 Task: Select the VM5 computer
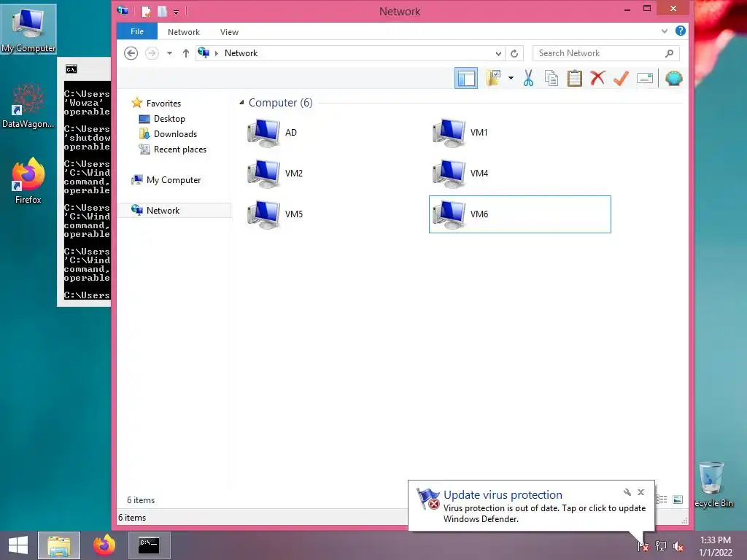click(275, 214)
